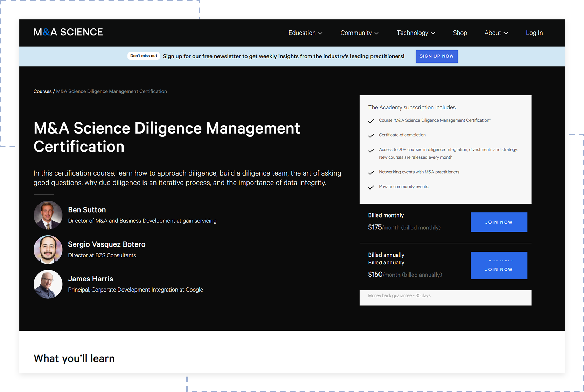Select the Shop menu item
The width and height of the screenshot is (584, 392).
click(460, 33)
